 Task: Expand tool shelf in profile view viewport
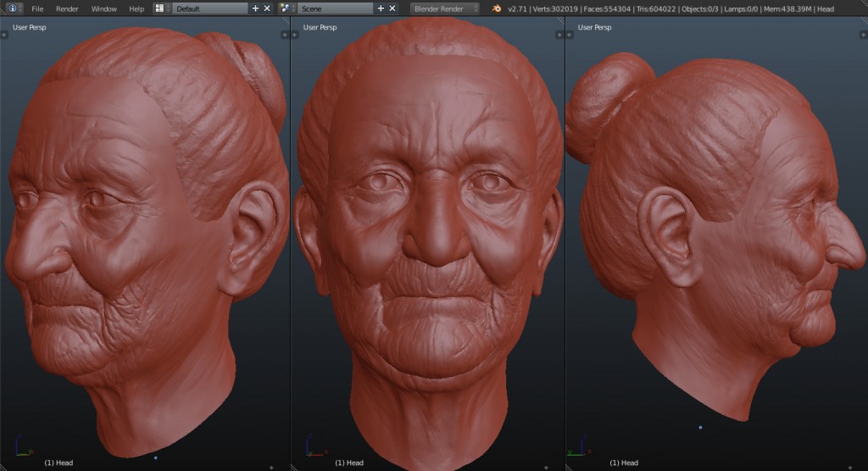569,35
